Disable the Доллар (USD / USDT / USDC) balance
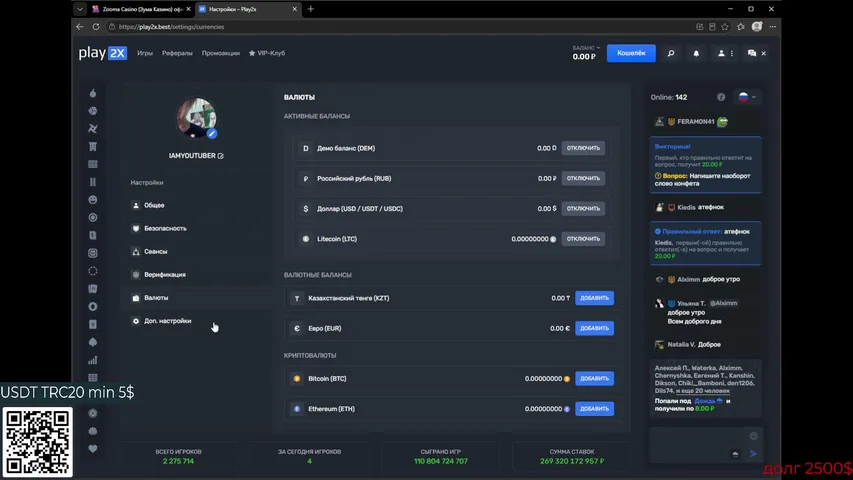Viewport: 853px width, 480px height. pyautogui.click(x=583, y=208)
